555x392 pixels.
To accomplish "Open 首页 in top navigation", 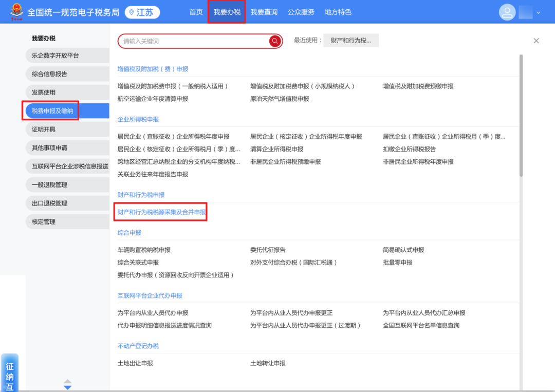I will pos(196,12).
